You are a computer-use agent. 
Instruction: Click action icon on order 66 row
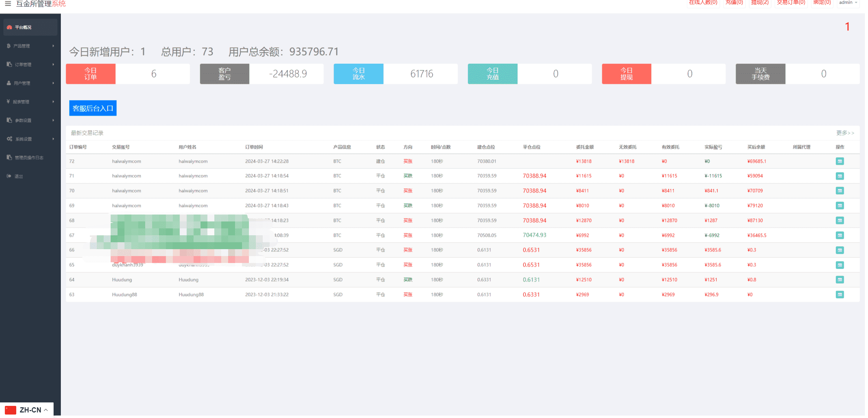pos(840,250)
